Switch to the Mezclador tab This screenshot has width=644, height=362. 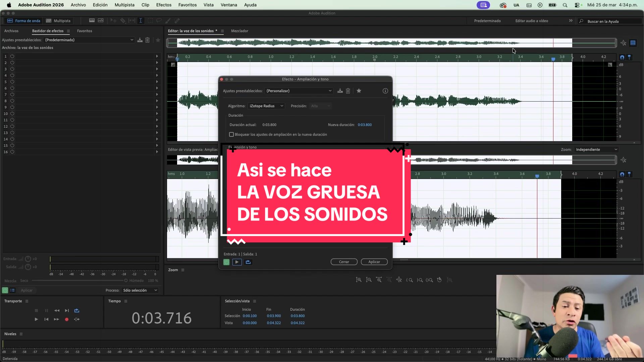click(x=239, y=31)
